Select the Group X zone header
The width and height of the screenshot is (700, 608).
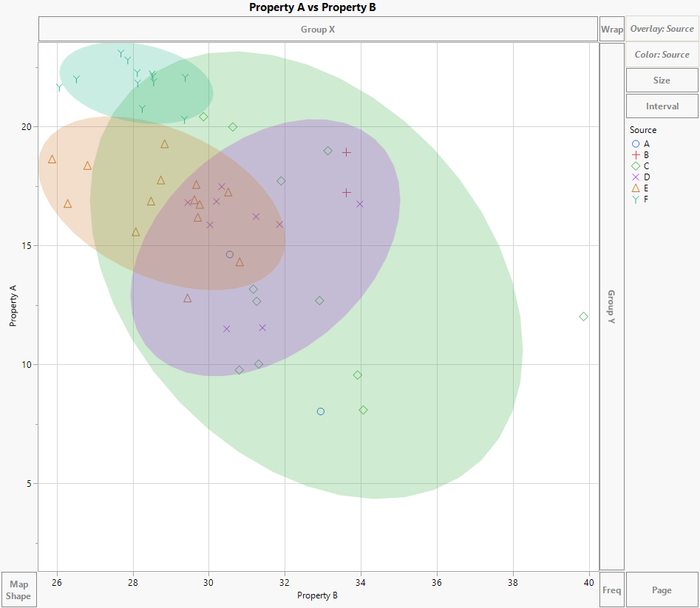click(319, 29)
